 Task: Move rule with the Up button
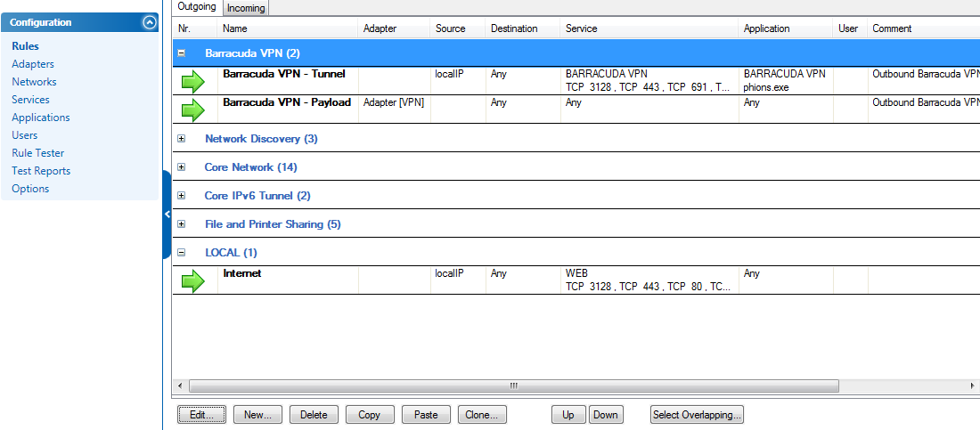pos(568,414)
